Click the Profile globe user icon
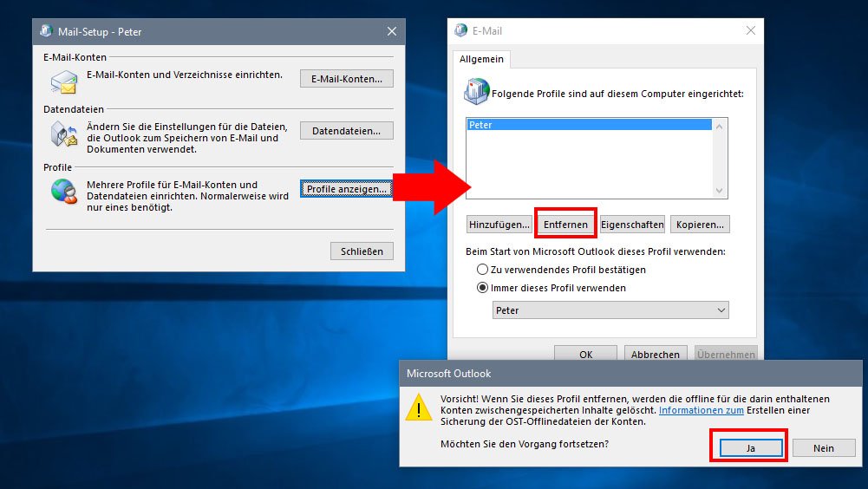This screenshot has width=868, height=489. (63, 192)
